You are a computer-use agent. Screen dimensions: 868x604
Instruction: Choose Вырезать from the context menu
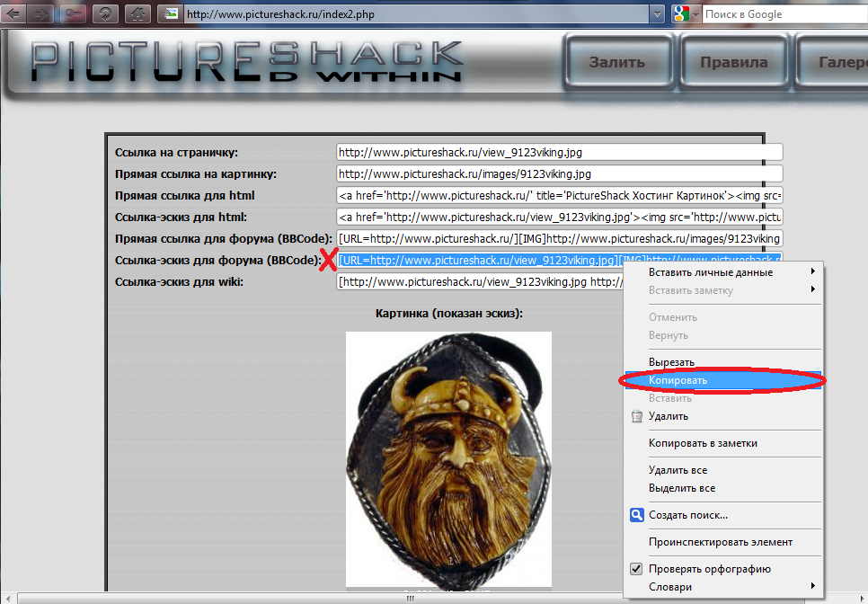coord(723,362)
